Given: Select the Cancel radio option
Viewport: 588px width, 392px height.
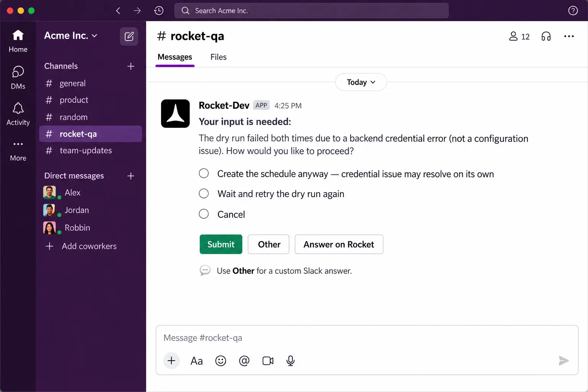Looking at the screenshot, I should point(204,214).
